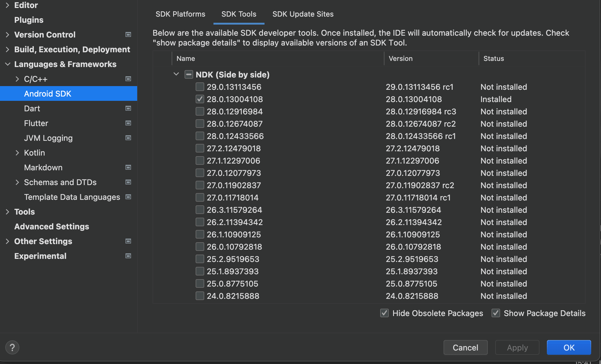
Task: Open Plugins settings page
Action: click(29, 20)
